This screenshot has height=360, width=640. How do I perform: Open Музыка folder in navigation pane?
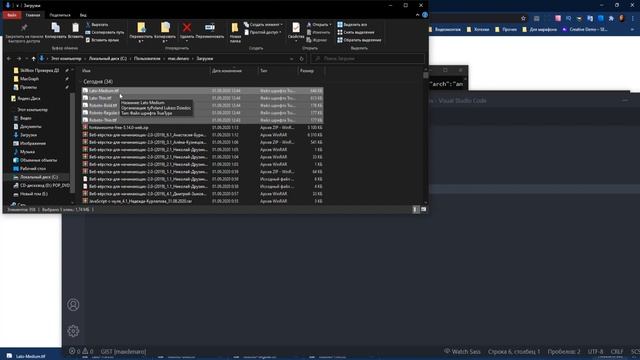point(27,152)
